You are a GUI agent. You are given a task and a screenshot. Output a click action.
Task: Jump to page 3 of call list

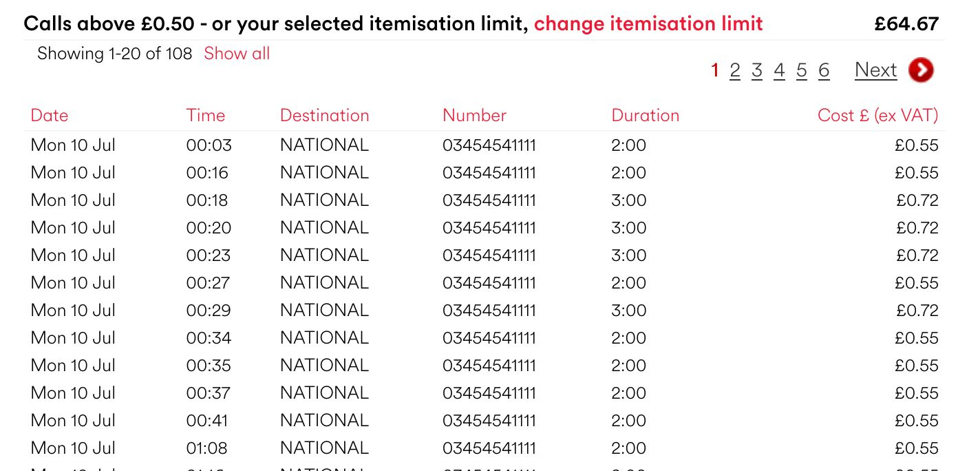tap(757, 70)
